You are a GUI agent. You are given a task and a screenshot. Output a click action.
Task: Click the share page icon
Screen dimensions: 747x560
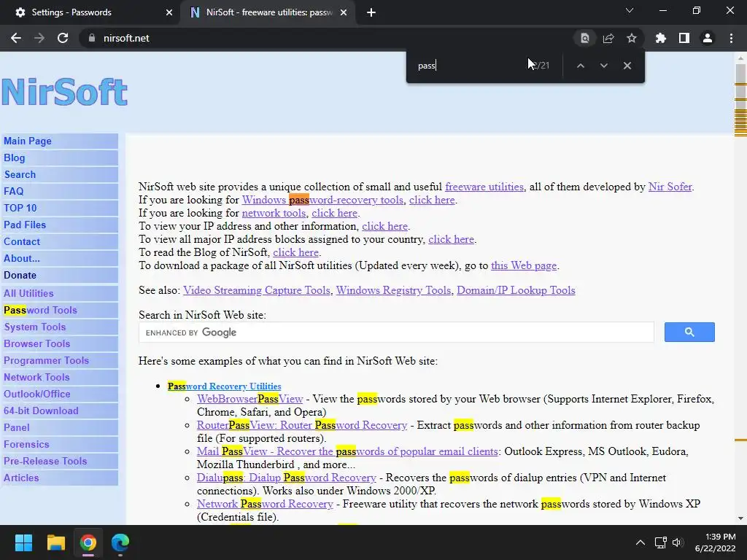[x=608, y=38]
